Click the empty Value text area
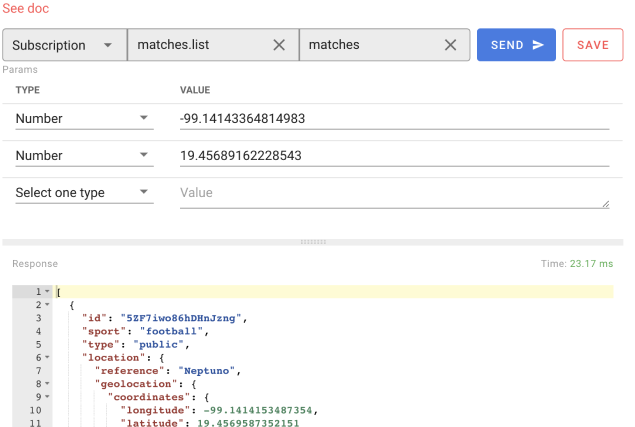The width and height of the screenshot is (635, 427). click(x=394, y=193)
